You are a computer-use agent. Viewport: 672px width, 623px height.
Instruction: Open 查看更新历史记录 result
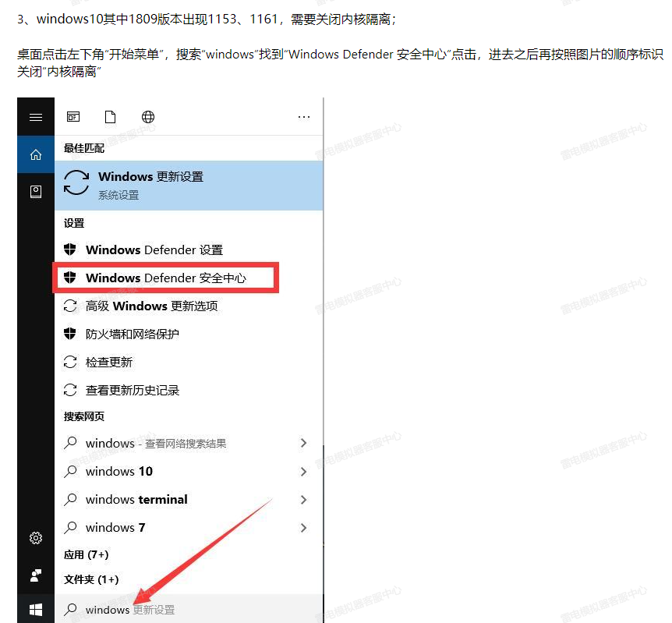[189, 390]
